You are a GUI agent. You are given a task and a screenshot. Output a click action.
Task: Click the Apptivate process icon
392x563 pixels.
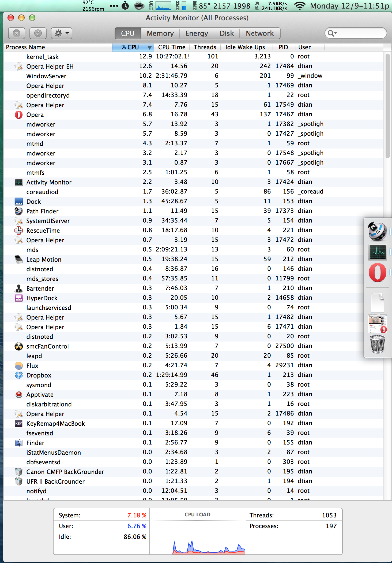tap(18, 395)
